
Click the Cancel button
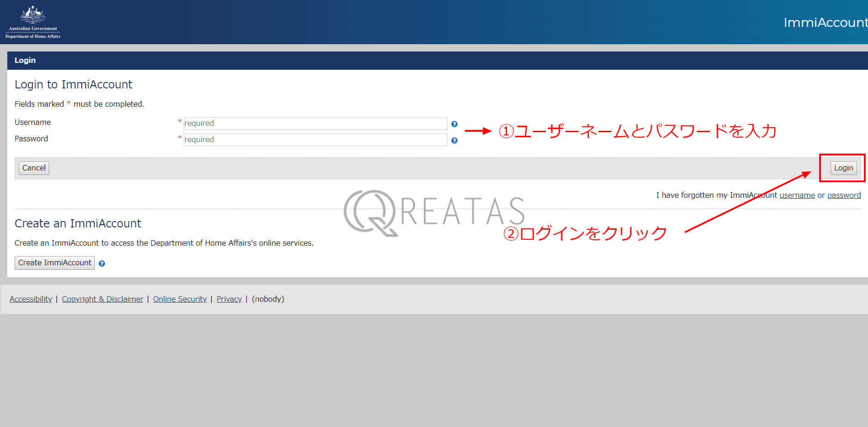(34, 168)
